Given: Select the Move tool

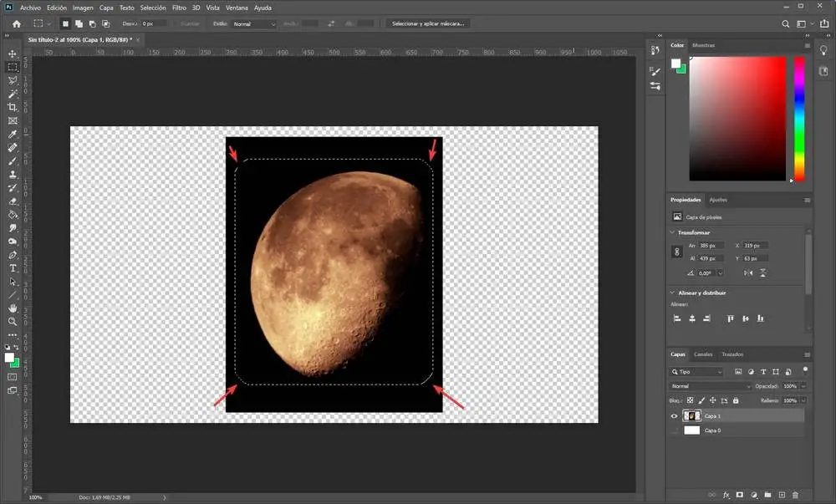Looking at the screenshot, I should 13,53.
